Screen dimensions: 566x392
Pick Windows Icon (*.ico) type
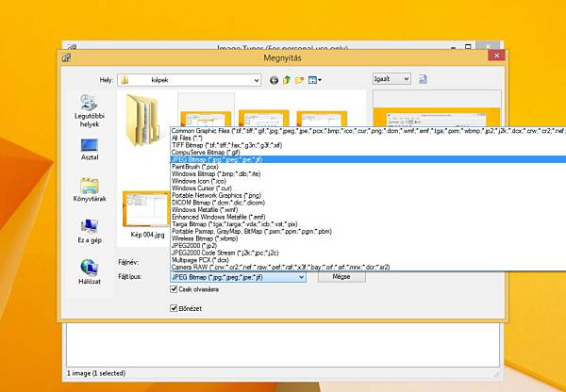[x=368, y=181]
